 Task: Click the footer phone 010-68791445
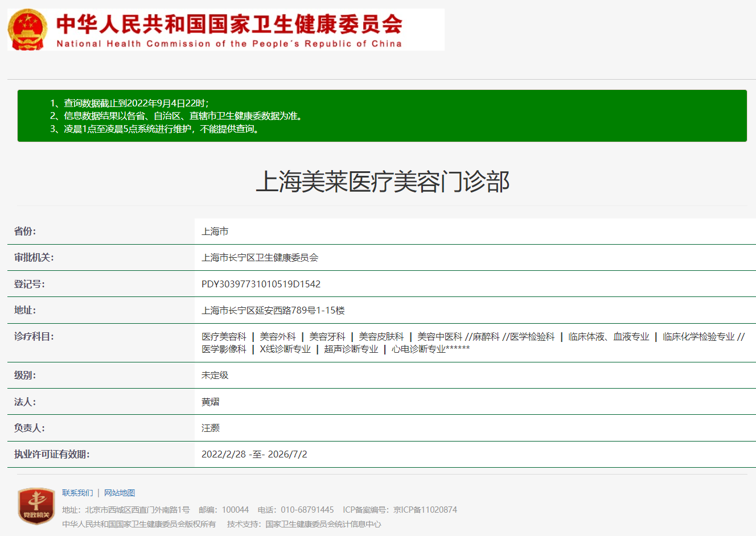point(307,510)
